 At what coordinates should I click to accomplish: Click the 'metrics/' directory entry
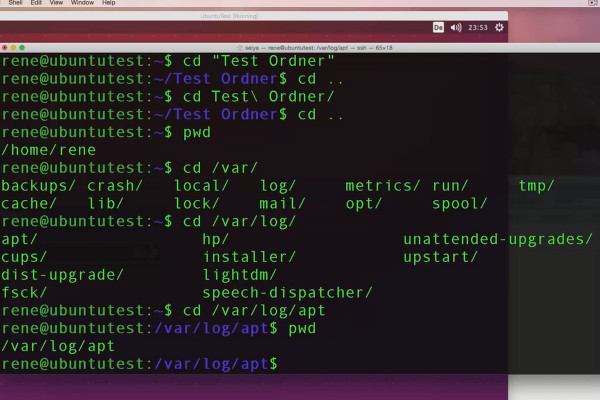click(x=383, y=186)
